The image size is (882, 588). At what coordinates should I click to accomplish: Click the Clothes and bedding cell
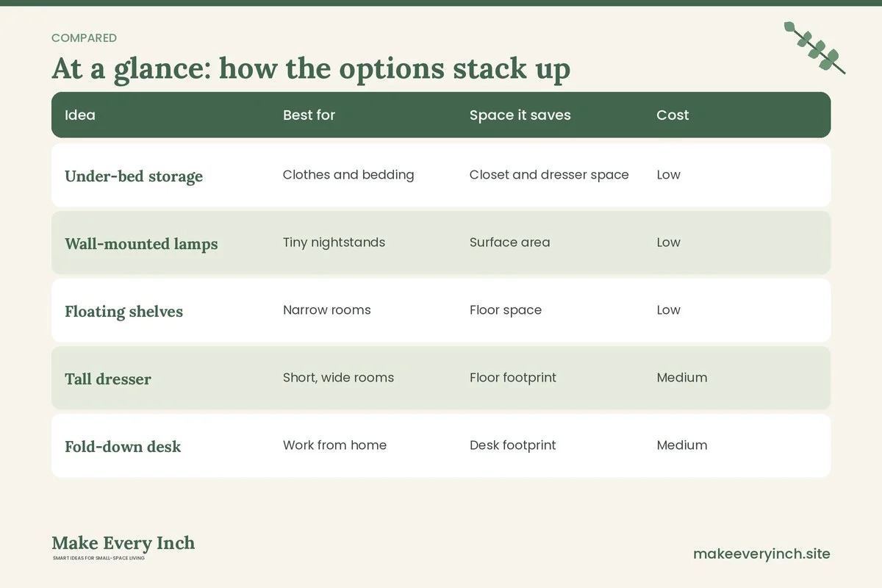coord(348,175)
